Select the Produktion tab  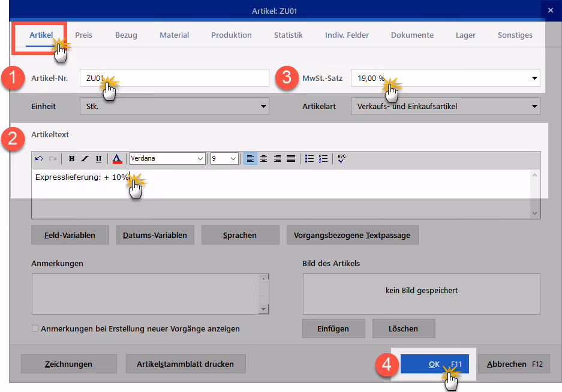(232, 35)
